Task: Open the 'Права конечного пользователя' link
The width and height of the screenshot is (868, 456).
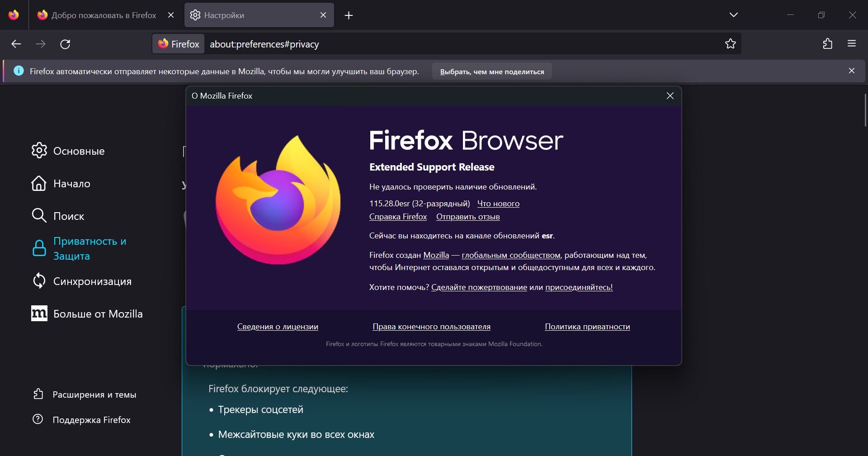Action: click(431, 327)
